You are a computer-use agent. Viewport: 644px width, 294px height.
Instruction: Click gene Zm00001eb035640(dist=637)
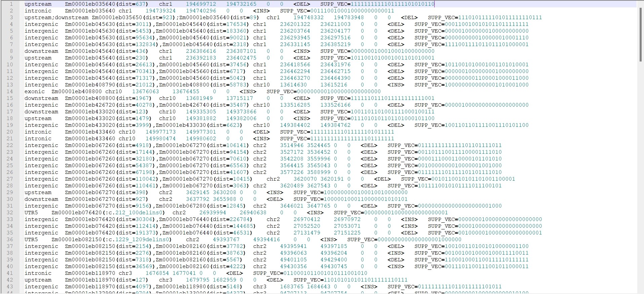107,4
